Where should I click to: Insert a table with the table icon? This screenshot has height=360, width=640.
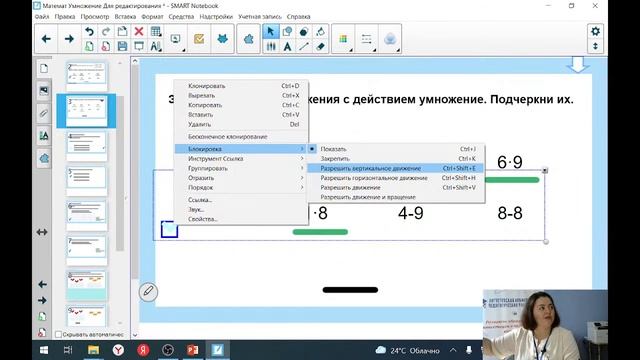(x=156, y=31)
